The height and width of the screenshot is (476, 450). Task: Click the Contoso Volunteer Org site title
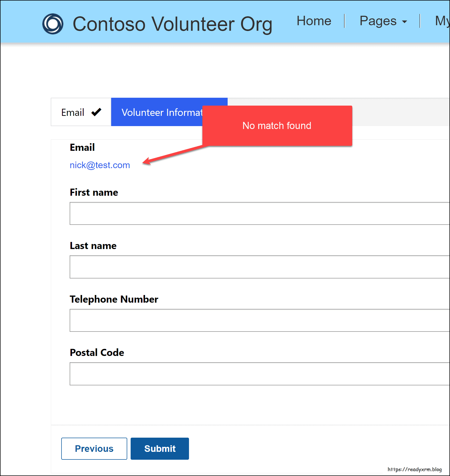tap(172, 24)
